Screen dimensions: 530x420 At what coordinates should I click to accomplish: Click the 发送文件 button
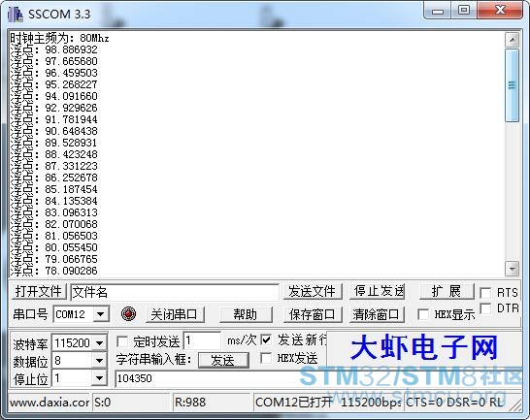312,291
